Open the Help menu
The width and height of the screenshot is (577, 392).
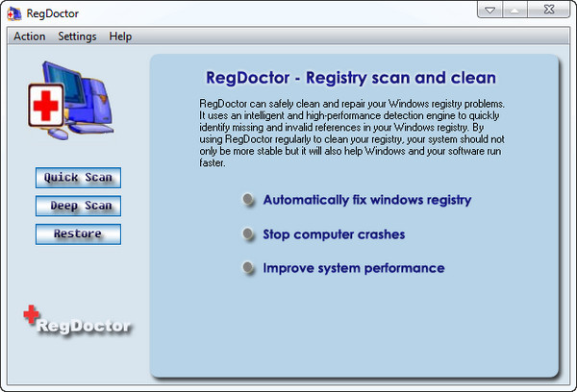coord(120,37)
